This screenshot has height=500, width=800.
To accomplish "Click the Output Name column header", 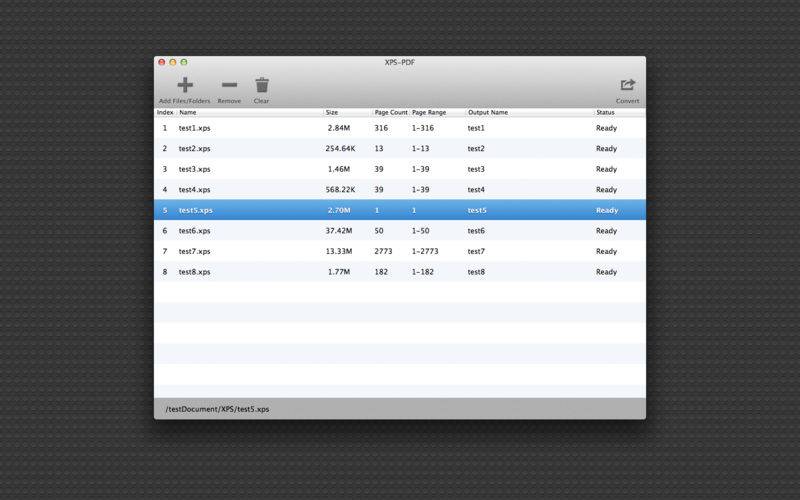I will 488,112.
